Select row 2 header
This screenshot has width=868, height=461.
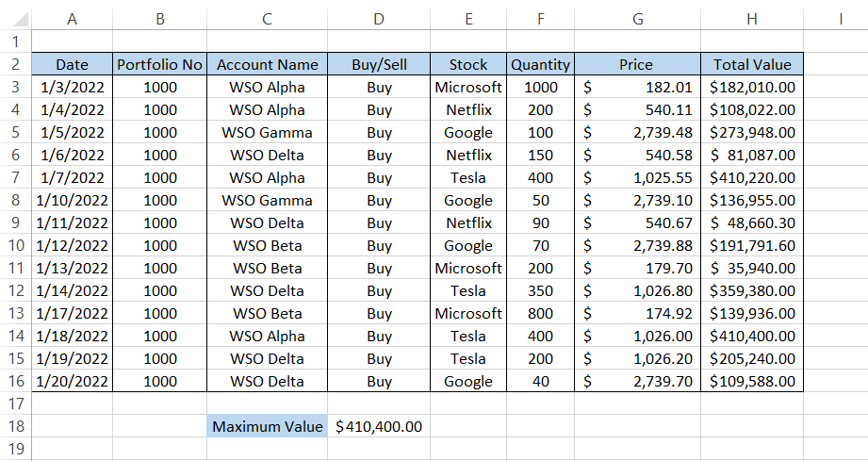coord(15,65)
